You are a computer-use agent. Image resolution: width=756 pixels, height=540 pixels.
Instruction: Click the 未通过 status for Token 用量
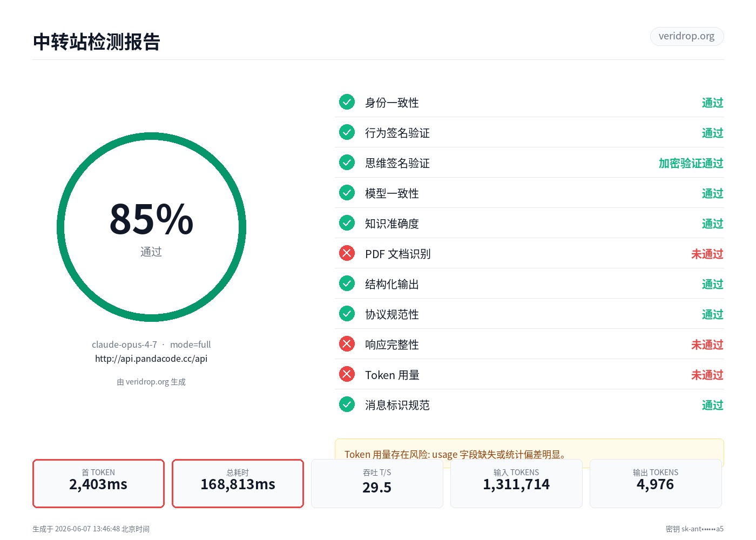(707, 375)
